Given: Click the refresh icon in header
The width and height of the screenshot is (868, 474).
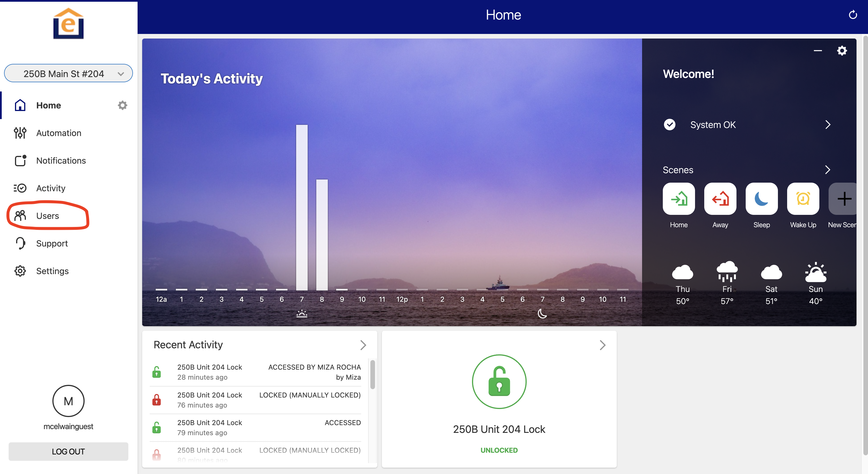Looking at the screenshot, I should (852, 15).
